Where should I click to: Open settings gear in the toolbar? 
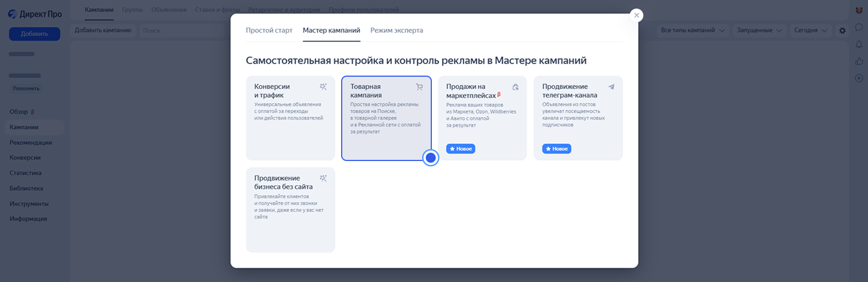coord(842,31)
